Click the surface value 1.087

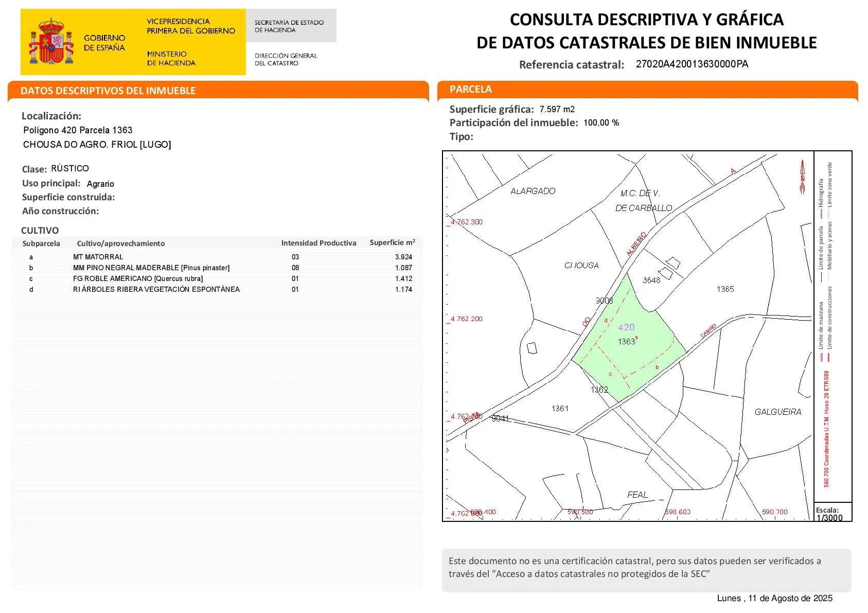[404, 268]
